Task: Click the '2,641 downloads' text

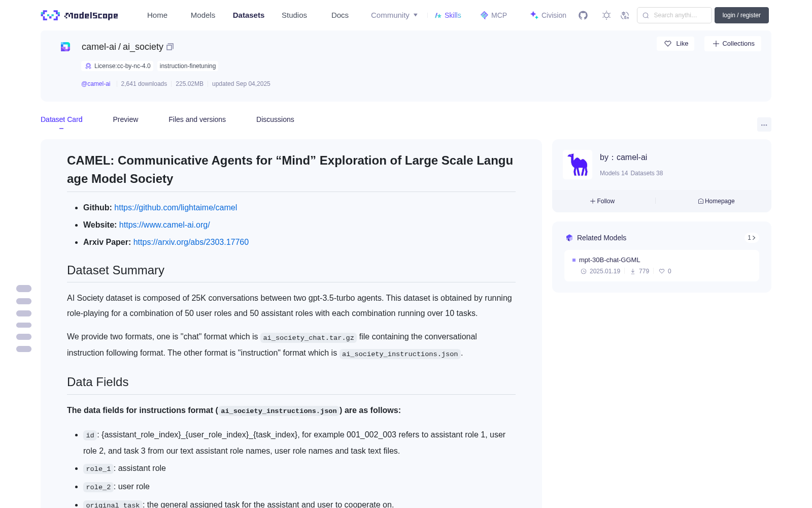Action: [x=144, y=84]
